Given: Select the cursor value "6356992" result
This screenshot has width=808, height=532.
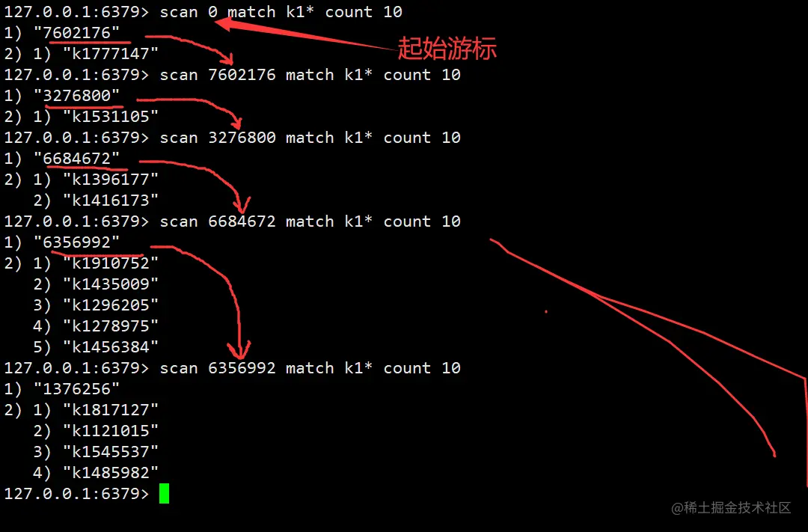Looking at the screenshot, I should point(77,242).
